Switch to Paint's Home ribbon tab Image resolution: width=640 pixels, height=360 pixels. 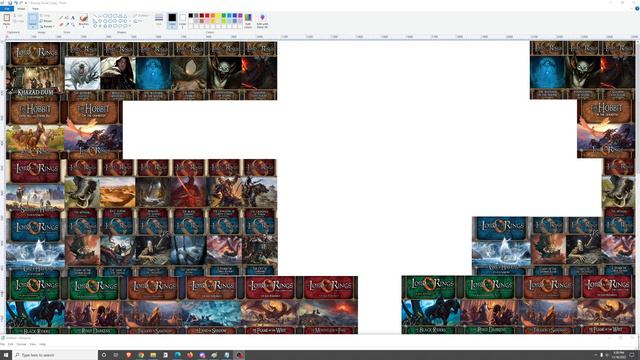pos(21,9)
